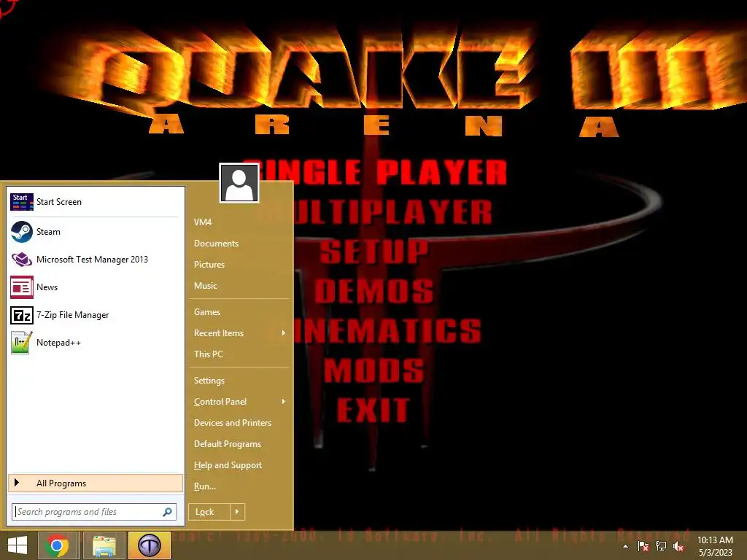Screen dimensions: 747x560
Task: Select EXIT in Quake menu
Action: pos(373,410)
